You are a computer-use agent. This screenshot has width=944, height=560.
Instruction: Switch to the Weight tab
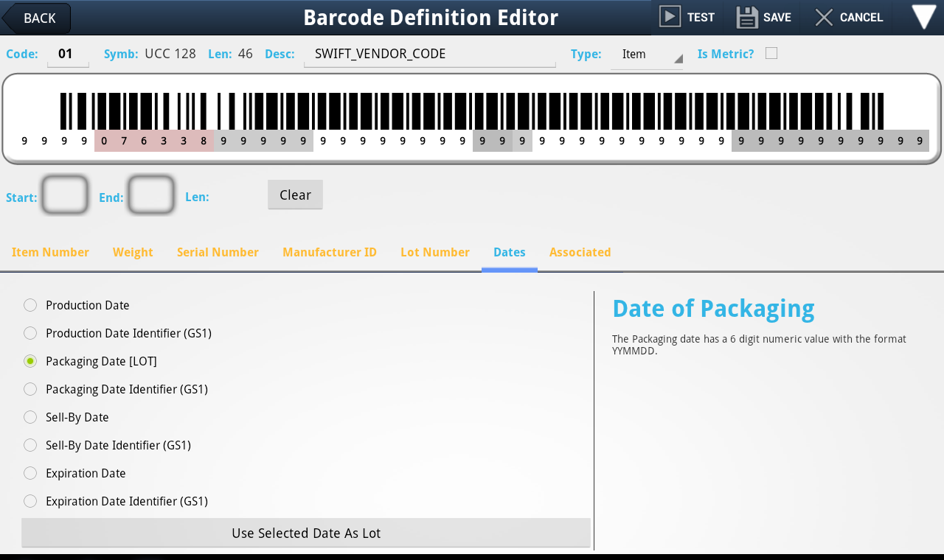point(133,252)
